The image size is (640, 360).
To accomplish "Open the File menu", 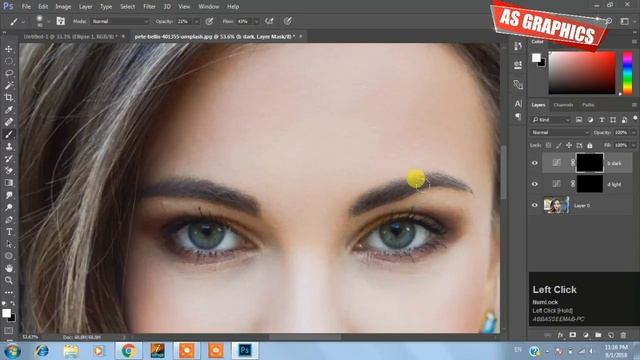I will 26,7.
